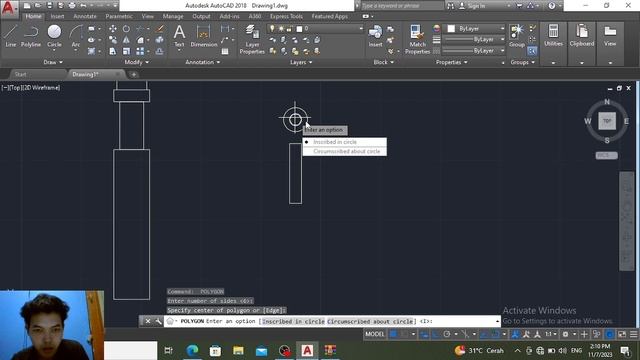Click the Stretch tool icon

click(113, 51)
